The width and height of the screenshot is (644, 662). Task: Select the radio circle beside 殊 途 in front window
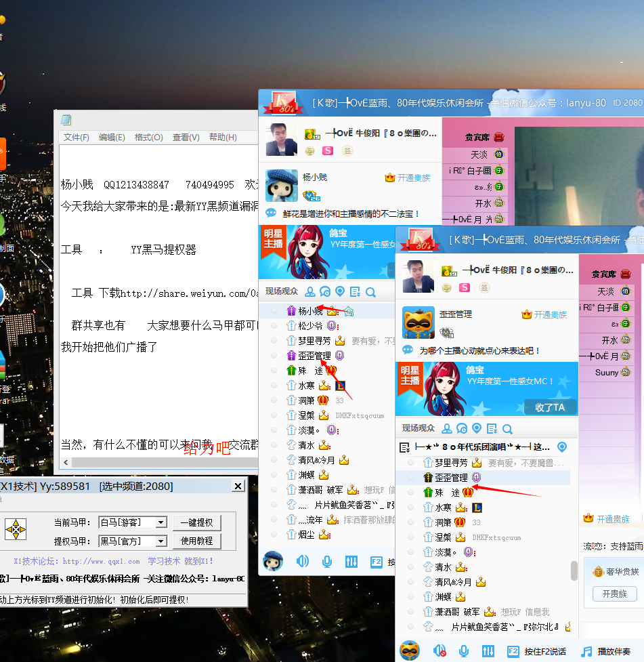[x=410, y=493]
